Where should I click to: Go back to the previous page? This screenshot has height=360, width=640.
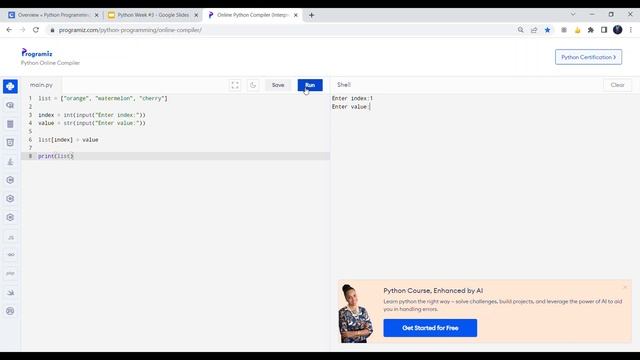[9, 30]
